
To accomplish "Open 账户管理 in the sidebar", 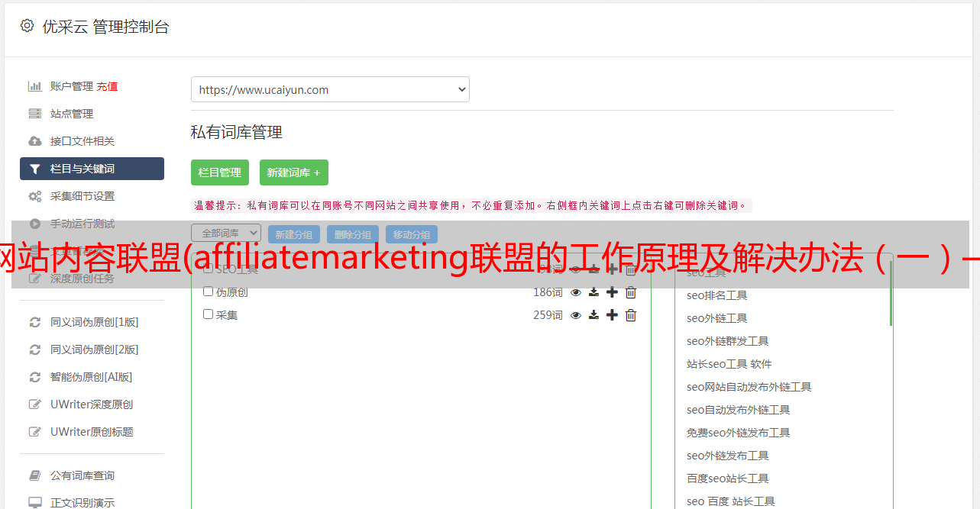I will point(72,86).
